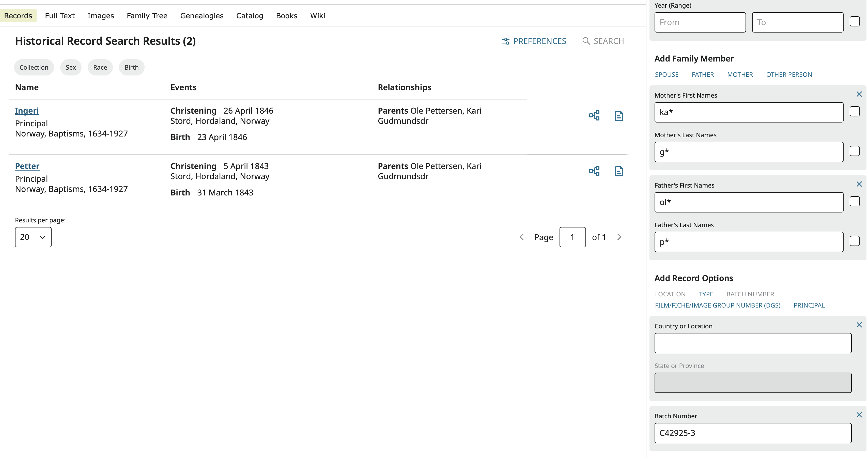Viewport: 868px width, 458px height.
Task: Open the Birth filter
Action: coord(131,67)
